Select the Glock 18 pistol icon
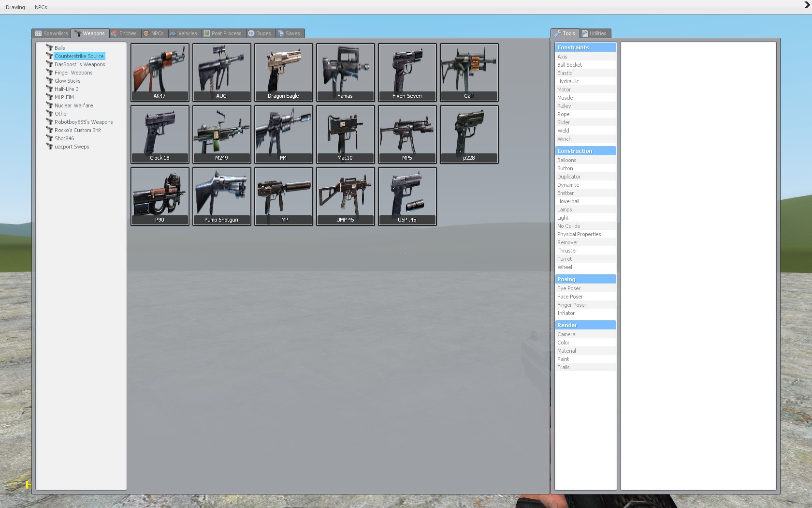This screenshot has height=508, width=812. [159, 134]
